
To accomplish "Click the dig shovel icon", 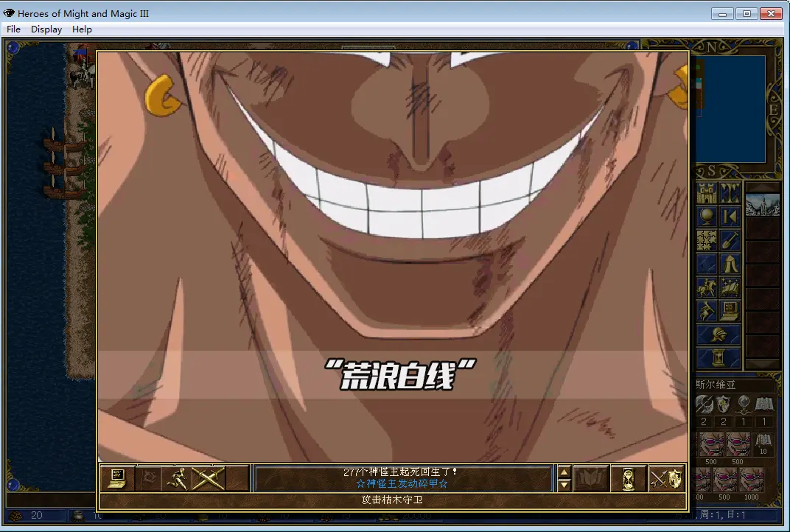I will click(730, 240).
